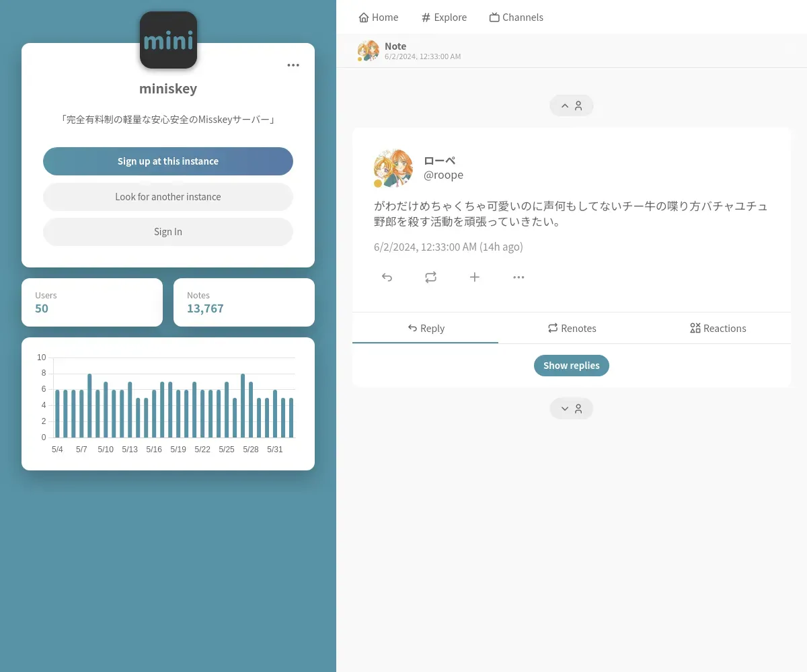807x672 pixels.
Task: Click the note body text starting with がわだけ
Action: tap(571, 214)
